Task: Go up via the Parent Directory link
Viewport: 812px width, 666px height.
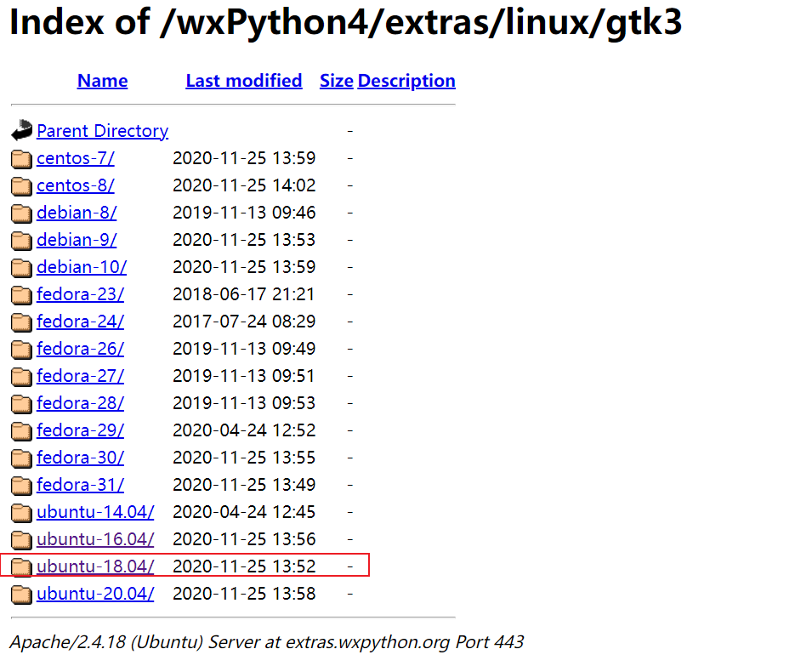Action: (x=103, y=131)
